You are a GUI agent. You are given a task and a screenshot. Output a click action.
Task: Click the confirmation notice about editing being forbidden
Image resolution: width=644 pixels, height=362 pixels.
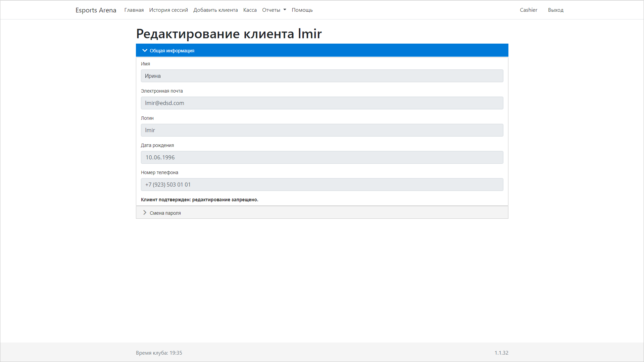click(199, 200)
